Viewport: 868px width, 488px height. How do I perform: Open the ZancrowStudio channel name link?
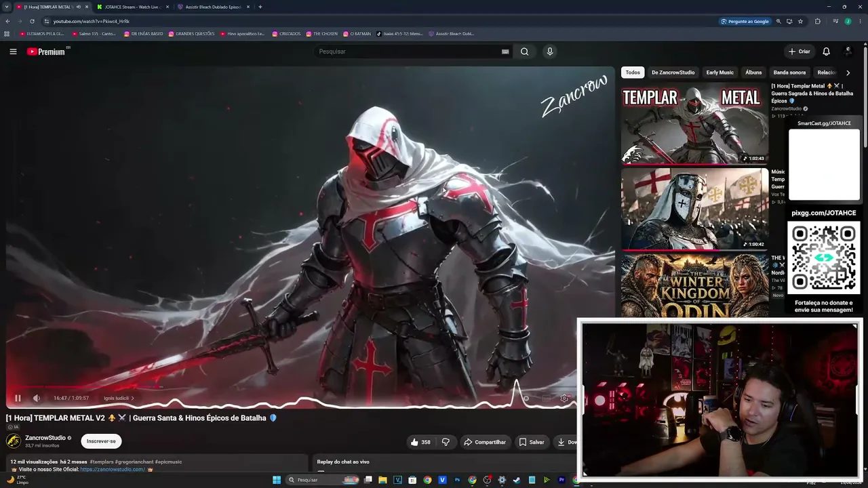click(45, 438)
